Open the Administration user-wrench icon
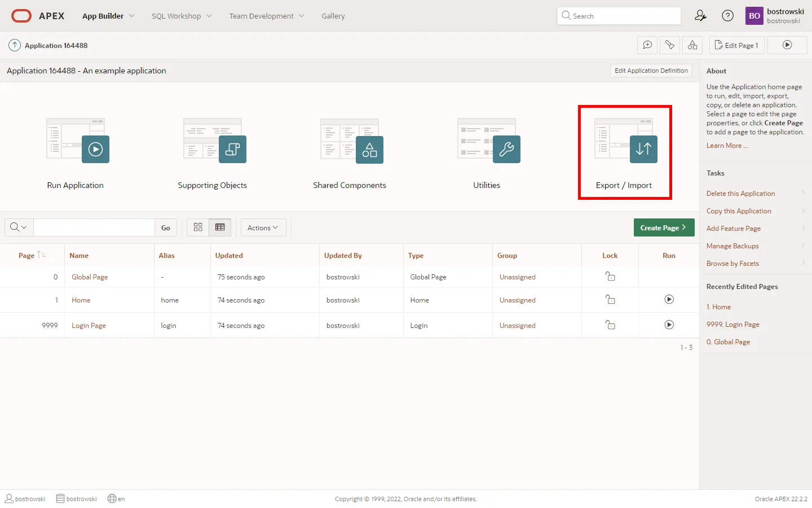The image size is (812, 508). point(700,16)
